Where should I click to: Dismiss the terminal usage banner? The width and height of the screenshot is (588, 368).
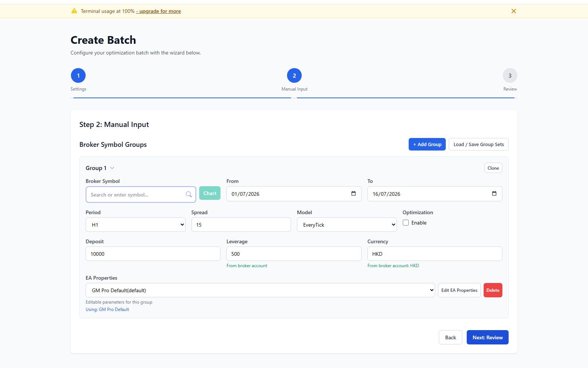pyautogui.click(x=514, y=11)
